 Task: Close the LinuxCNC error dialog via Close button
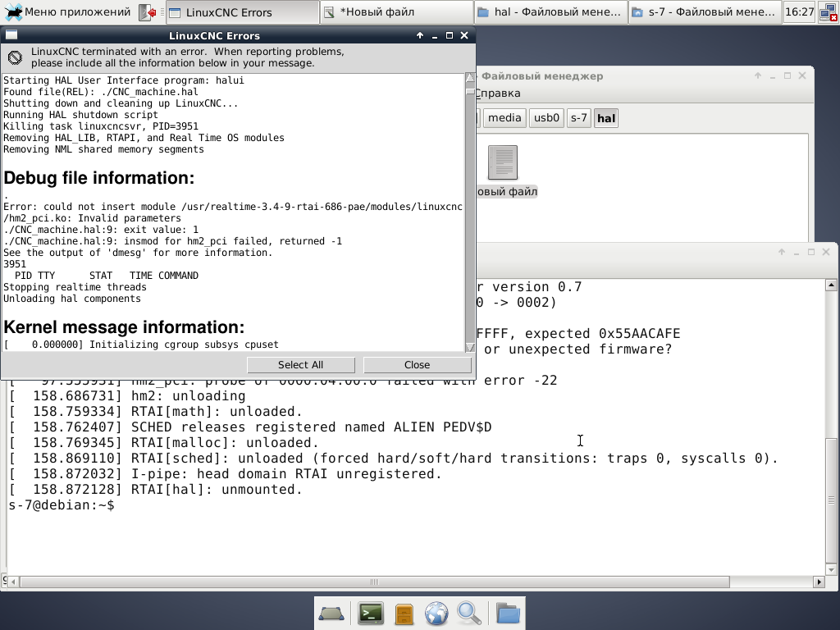click(418, 365)
